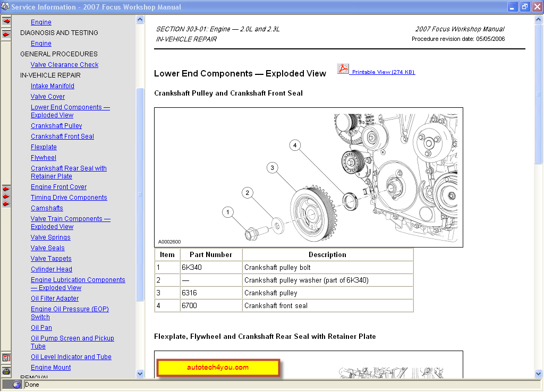This screenshot has width=544, height=392.
Task: Go to Flexplate procedure
Action: coord(44,147)
